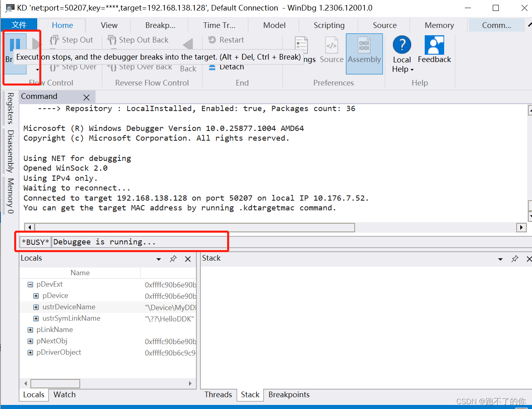
Task: Switch to the Stack bottom tab
Action: 250,394
